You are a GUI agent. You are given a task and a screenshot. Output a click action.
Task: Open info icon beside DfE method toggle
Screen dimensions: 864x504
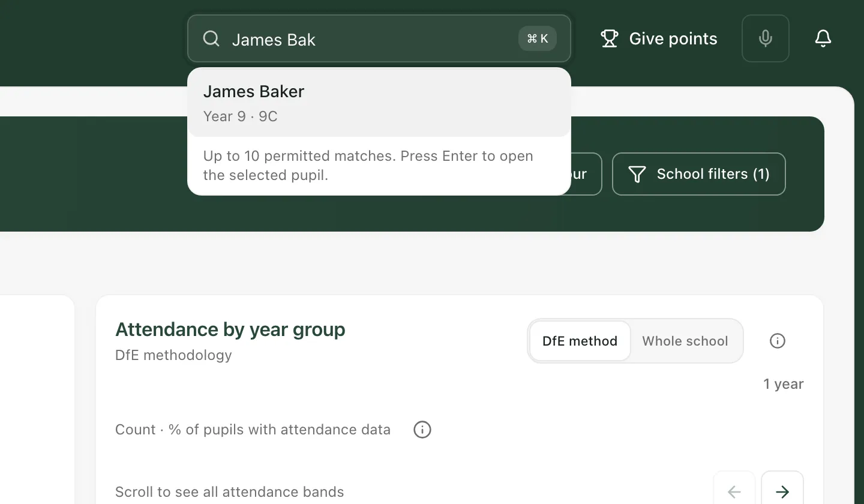(777, 341)
